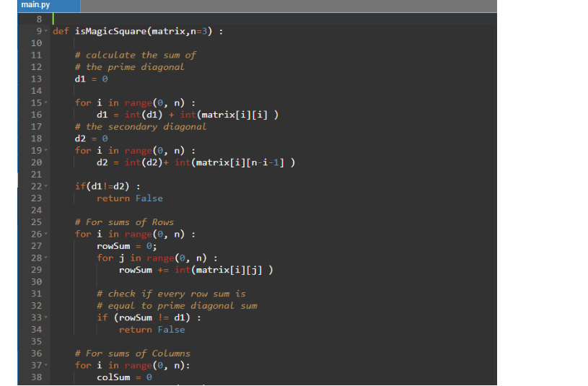
Task: Click 'matrix[i][n-i-1]' on line 20
Action: pos(240,162)
